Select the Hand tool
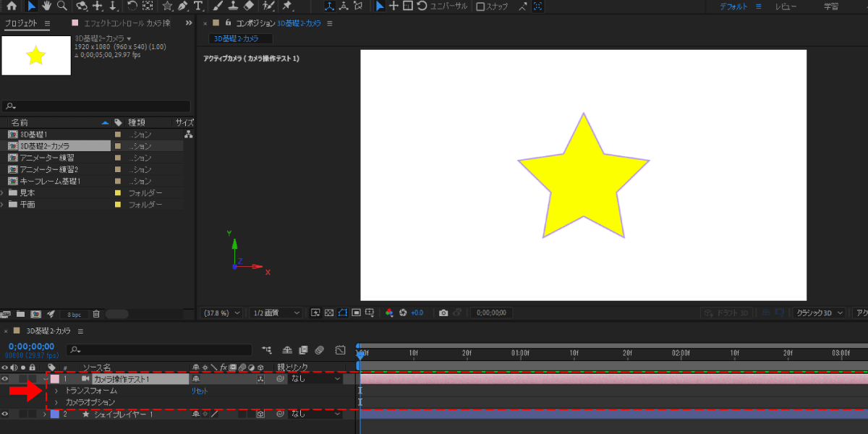 (x=47, y=7)
